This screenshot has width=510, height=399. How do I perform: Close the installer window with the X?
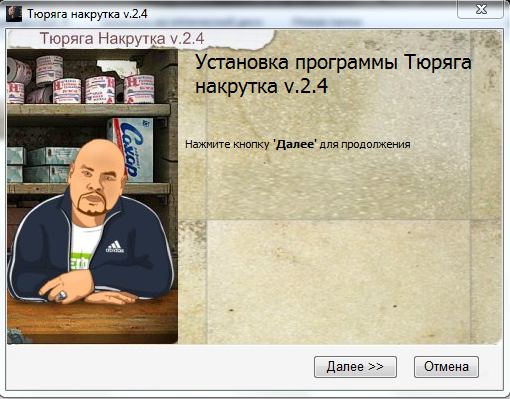(481, 9)
